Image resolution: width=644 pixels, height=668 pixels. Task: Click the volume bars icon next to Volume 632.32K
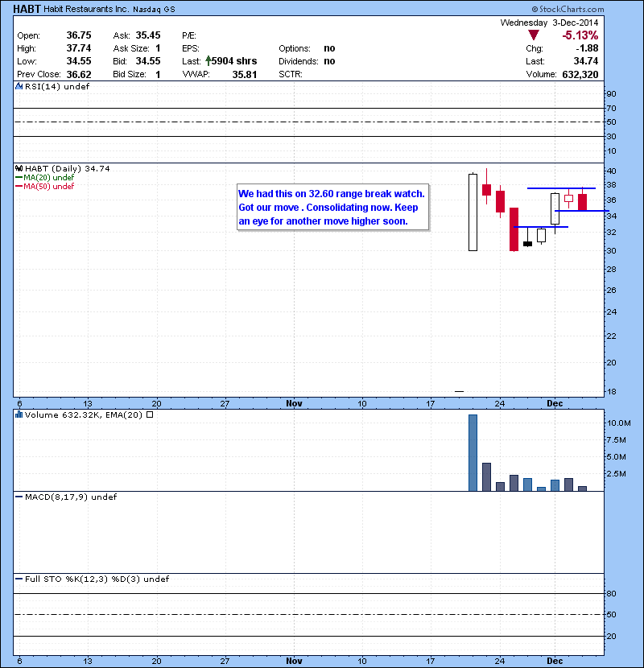point(19,414)
